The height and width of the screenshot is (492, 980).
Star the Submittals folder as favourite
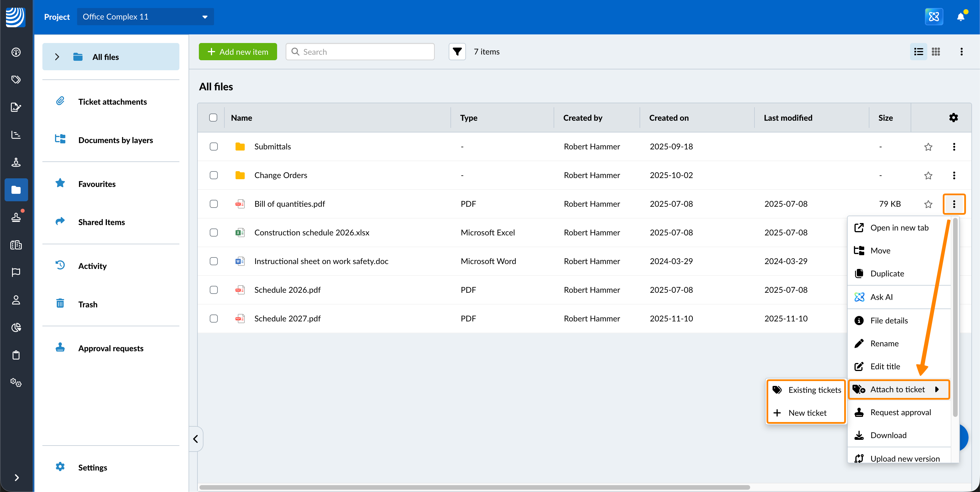click(x=928, y=147)
